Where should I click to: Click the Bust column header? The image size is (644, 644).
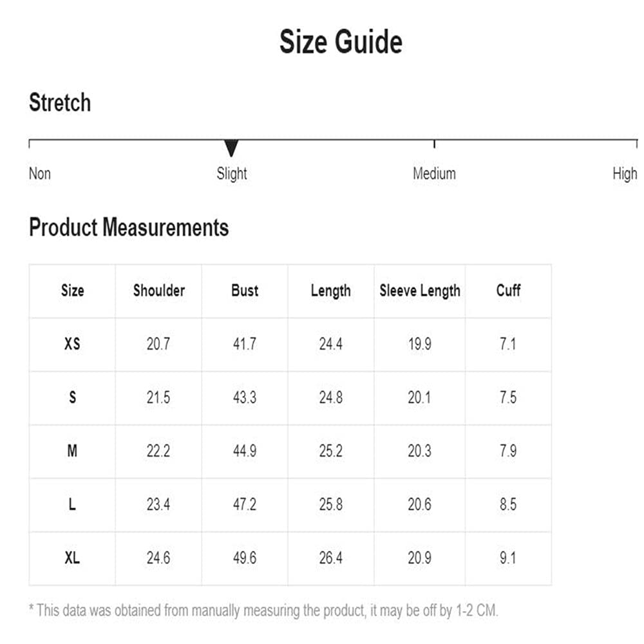point(245,290)
